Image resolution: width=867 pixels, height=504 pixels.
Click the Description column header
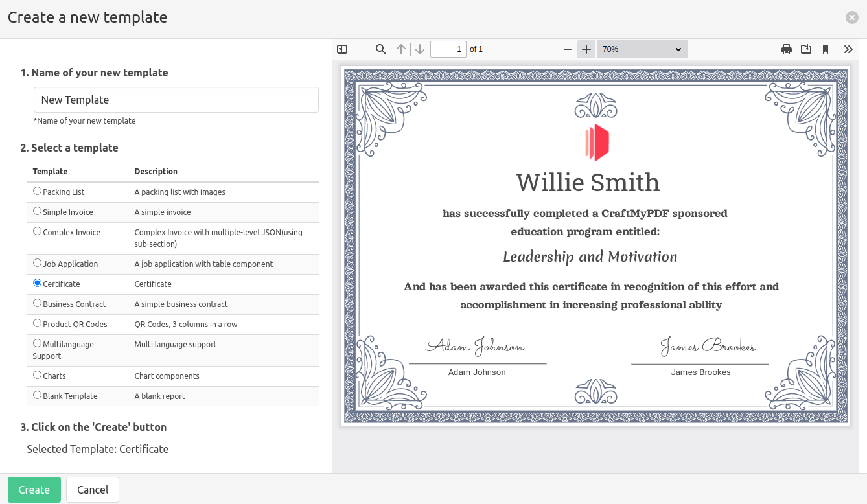coord(156,172)
